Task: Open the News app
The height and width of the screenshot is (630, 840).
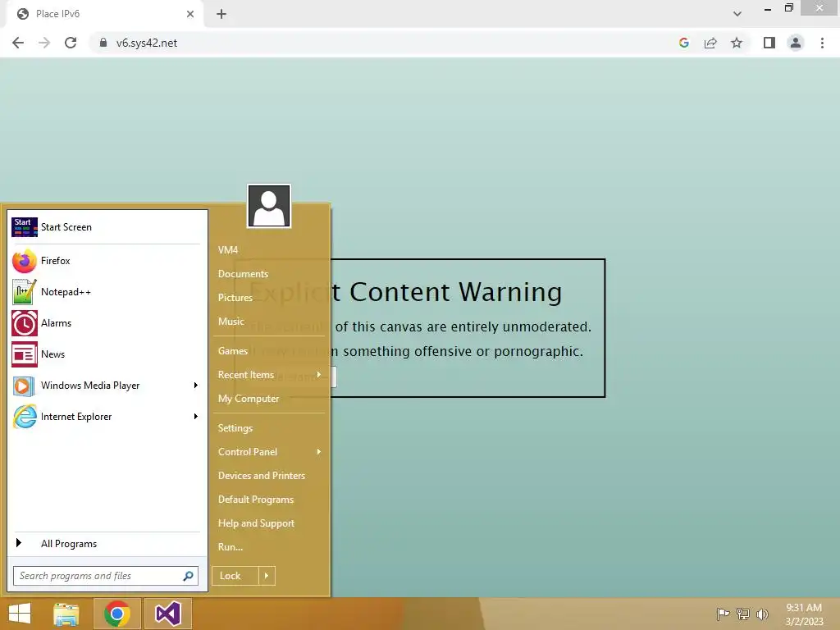Action: pos(52,354)
